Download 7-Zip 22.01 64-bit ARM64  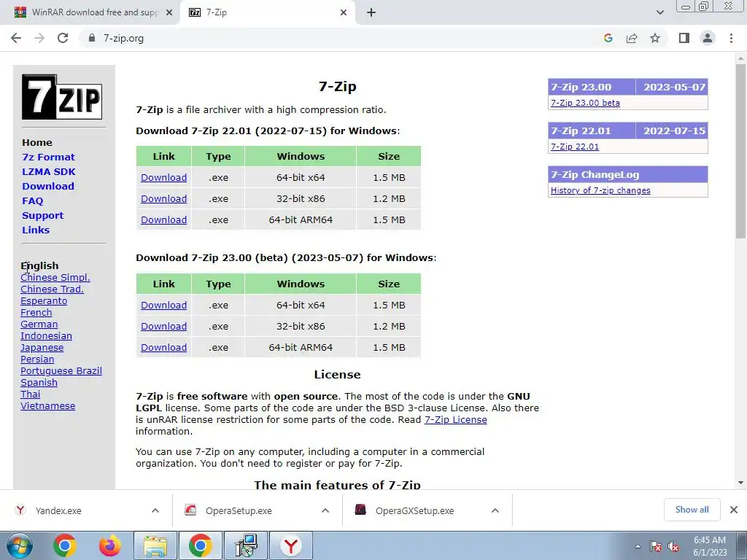(163, 220)
